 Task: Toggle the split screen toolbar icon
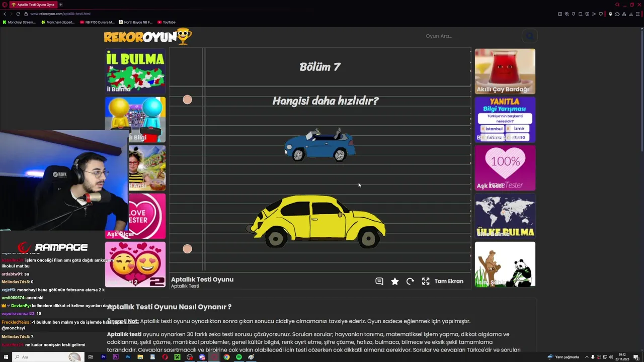tap(560, 14)
